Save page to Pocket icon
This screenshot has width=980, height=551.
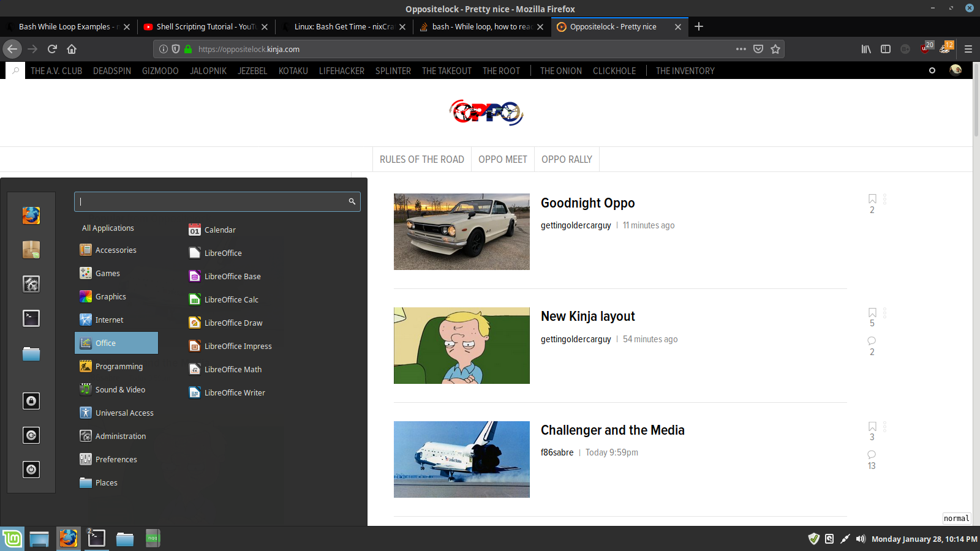click(758, 49)
